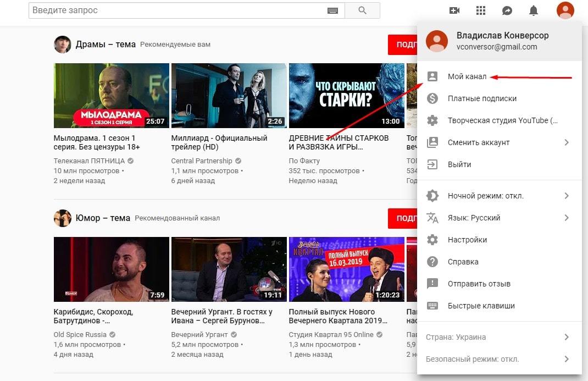The width and height of the screenshot is (588, 381).
Task: Open Творческая студия YouTube menu item
Action: pos(500,120)
